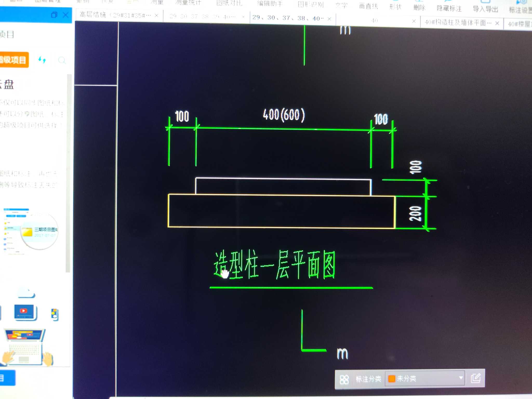Click the 项目 heading in left panel

click(x=7, y=34)
